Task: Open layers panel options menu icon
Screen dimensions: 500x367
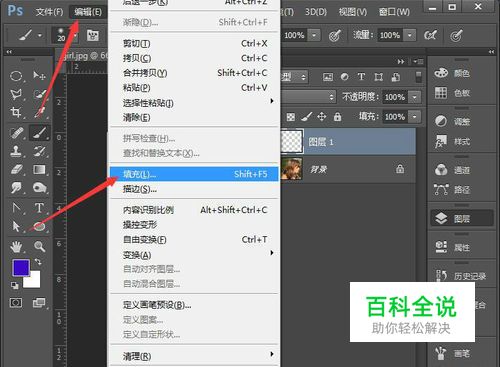Action: (x=418, y=61)
